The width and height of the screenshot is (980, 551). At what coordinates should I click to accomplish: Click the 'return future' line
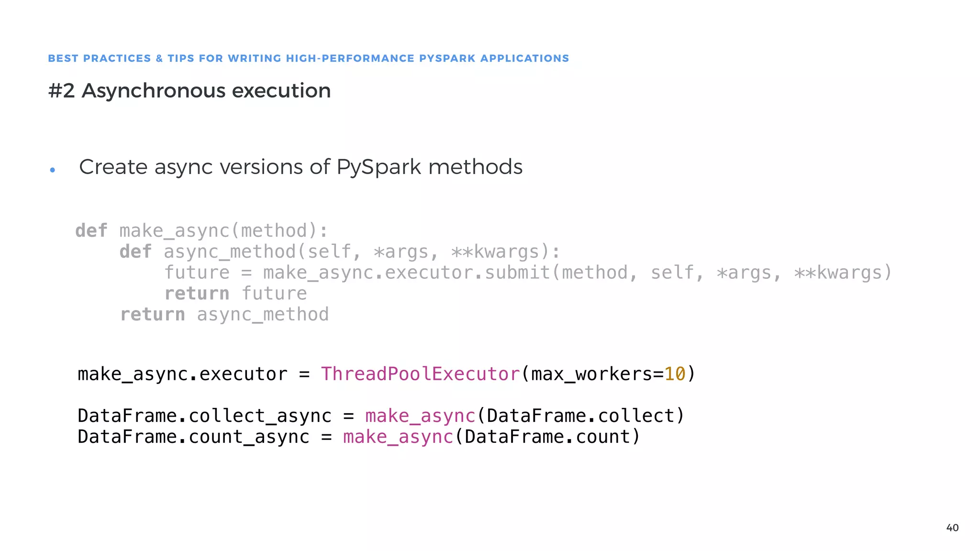[x=235, y=293]
